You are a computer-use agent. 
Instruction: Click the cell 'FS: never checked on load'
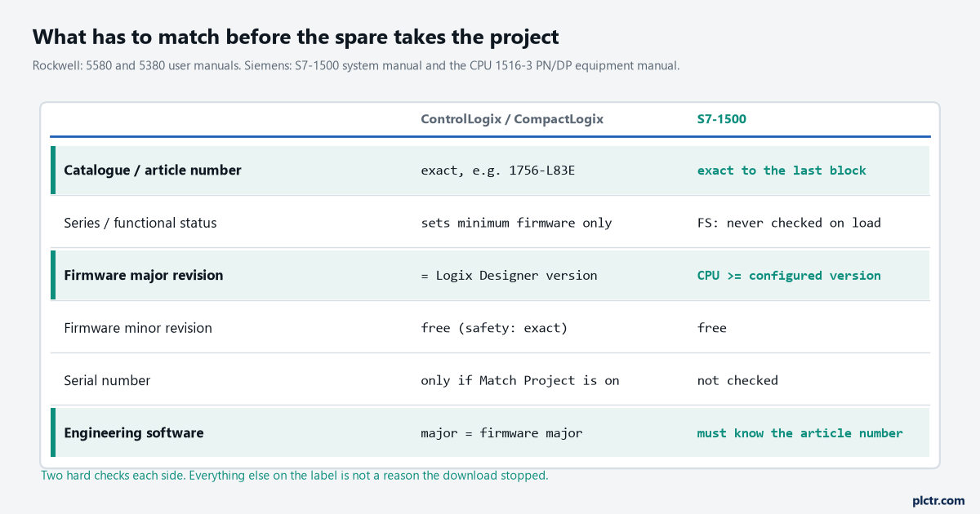pos(789,223)
